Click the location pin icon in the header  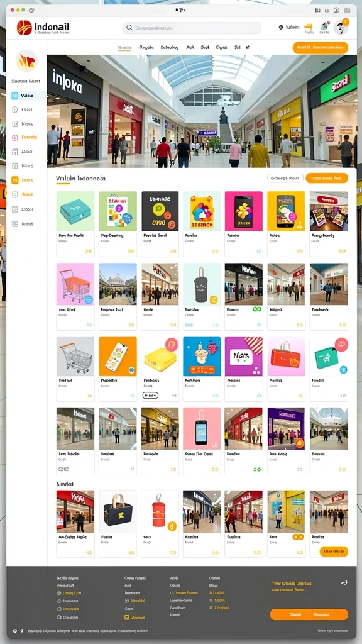click(281, 27)
